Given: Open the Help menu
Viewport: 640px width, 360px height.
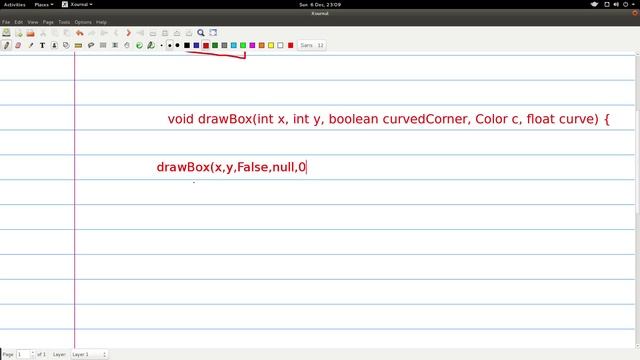Looking at the screenshot, I should (x=101, y=22).
